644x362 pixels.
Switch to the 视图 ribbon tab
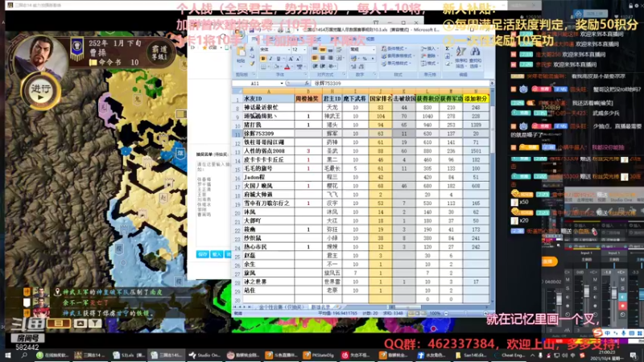(x=369, y=39)
